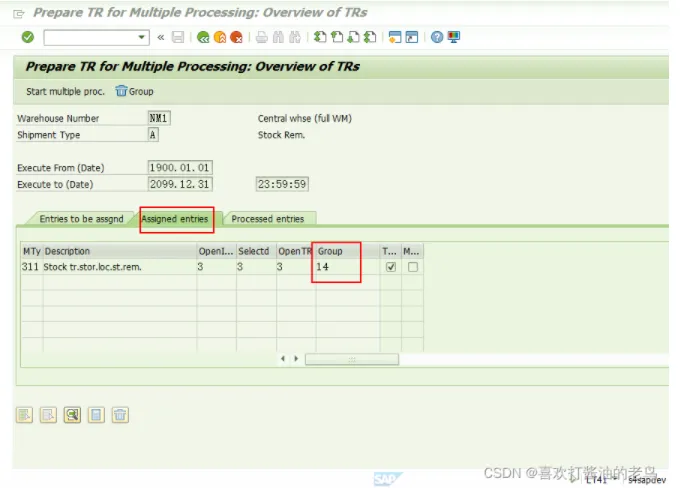Click Warehouse Number field NM1

pyautogui.click(x=159, y=118)
